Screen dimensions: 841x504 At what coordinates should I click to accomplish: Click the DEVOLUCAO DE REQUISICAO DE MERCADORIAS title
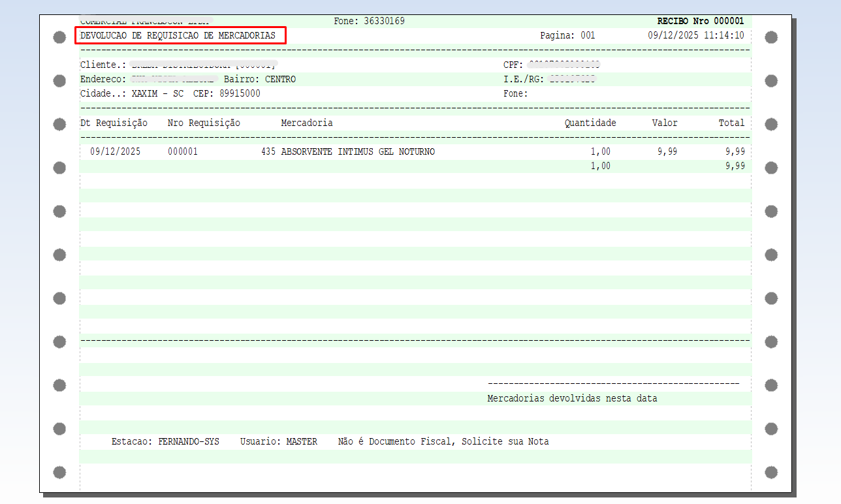click(178, 35)
